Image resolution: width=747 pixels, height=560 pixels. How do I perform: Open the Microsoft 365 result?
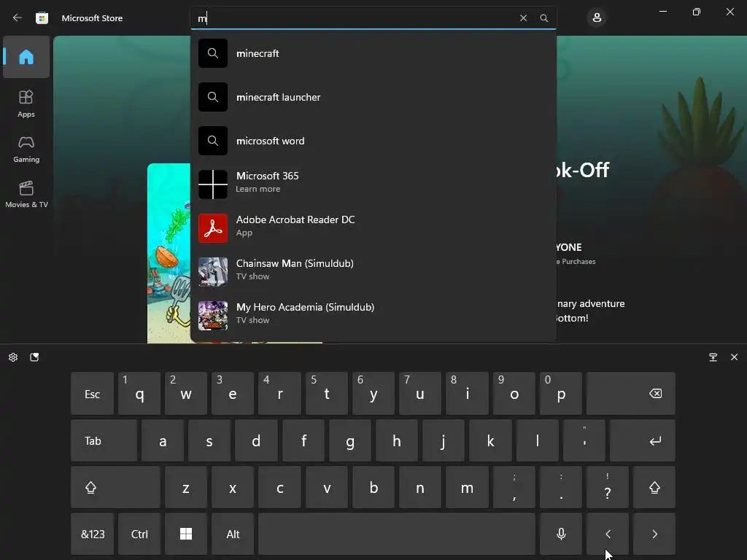coord(373,184)
